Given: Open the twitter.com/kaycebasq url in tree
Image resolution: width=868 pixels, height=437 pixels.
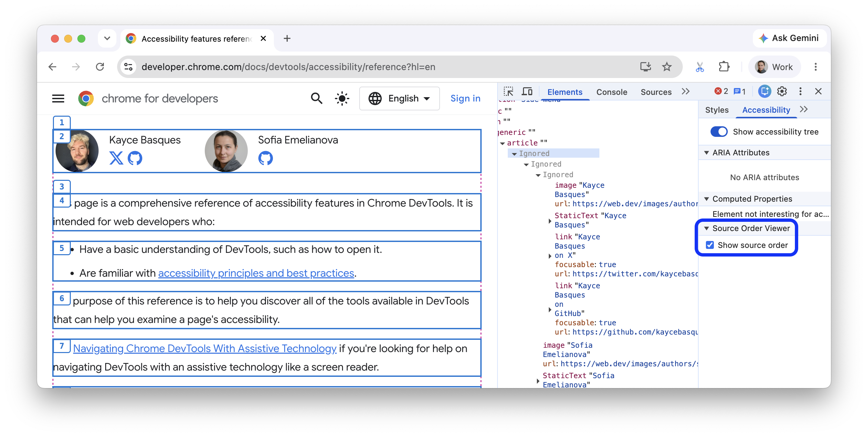Looking at the screenshot, I should tap(635, 274).
